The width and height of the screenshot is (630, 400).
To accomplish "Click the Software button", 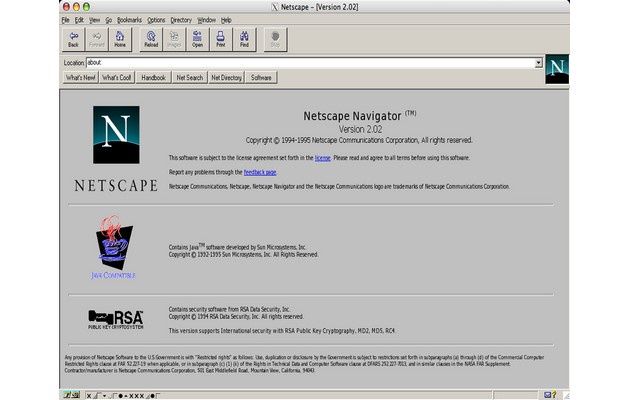I will [x=261, y=78].
